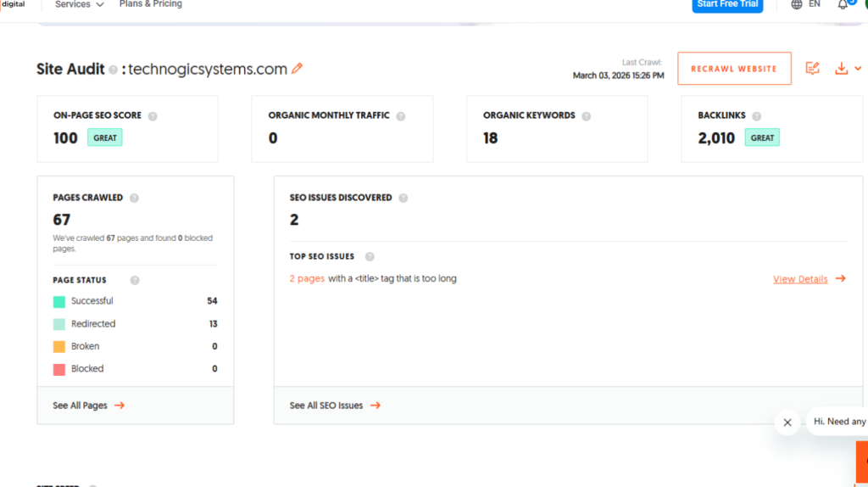Click the Backlinks value 2,010
The height and width of the screenshot is (487, 868).
(716, 138)
